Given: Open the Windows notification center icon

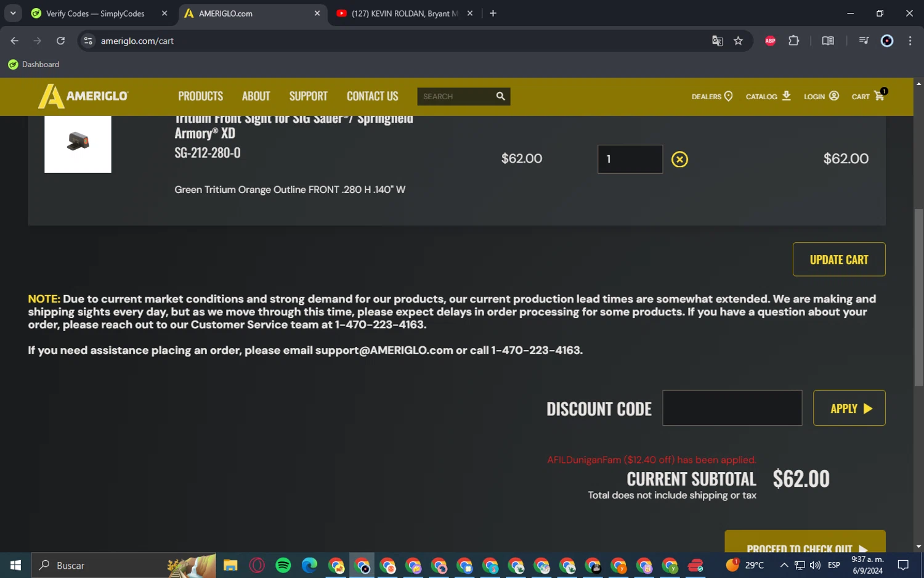Looking at the screenshot, I should [903, 565].
